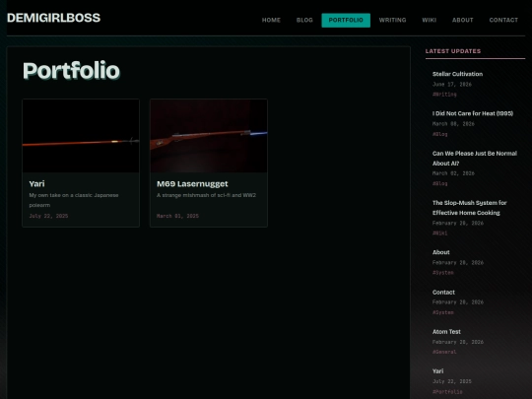Open the Yari entry in Latest Updates

coord(437,371)
